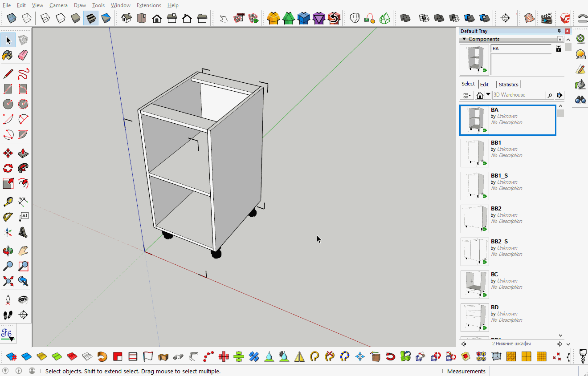Collapse the Components panel
The height and width of the screenshot is (376, 588).
point(464,39)
